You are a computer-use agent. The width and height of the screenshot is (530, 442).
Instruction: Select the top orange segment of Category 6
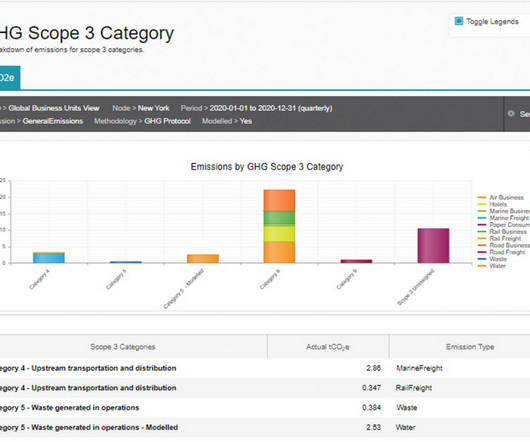point(279,200)
